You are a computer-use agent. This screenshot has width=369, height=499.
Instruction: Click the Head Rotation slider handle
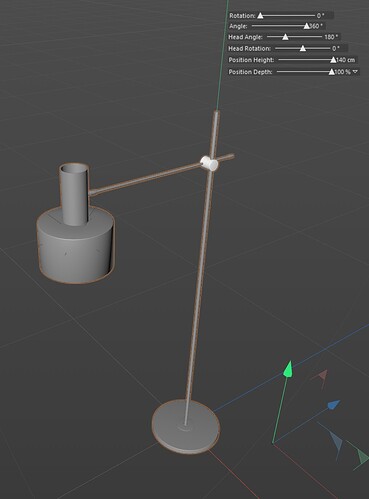[x=303, y=48]
